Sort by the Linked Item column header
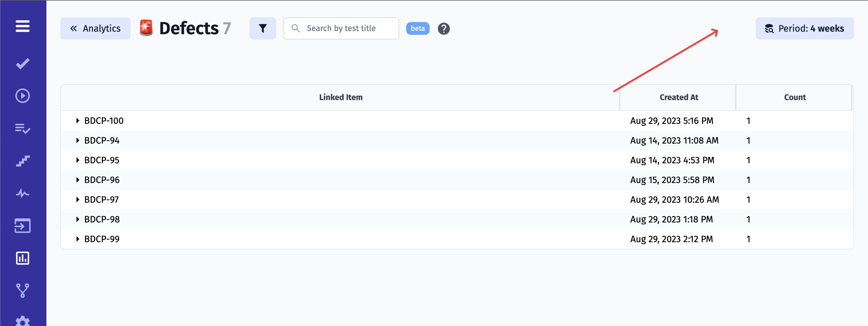Screen dimensions: 868x326 click(x=341, y=97)
